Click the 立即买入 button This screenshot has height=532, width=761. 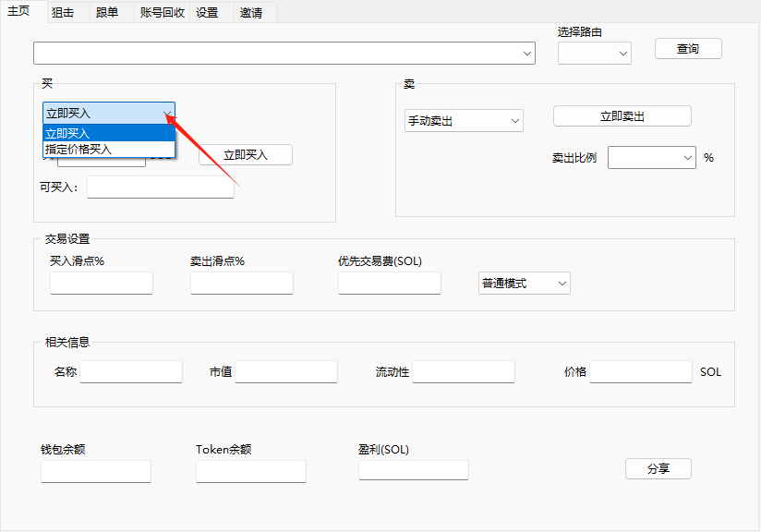(246, 155)
